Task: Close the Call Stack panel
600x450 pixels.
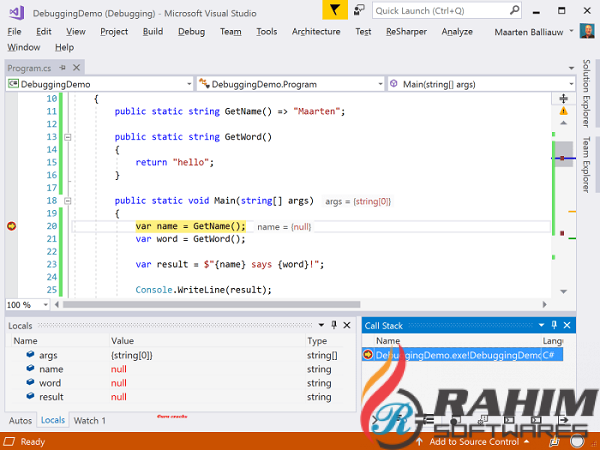Action: [x=569, y=326]
